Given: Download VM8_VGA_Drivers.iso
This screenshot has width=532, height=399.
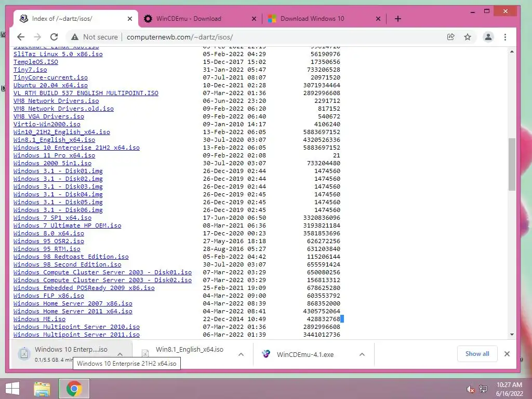Looking at the screenshot, I should tap(49, 116).
